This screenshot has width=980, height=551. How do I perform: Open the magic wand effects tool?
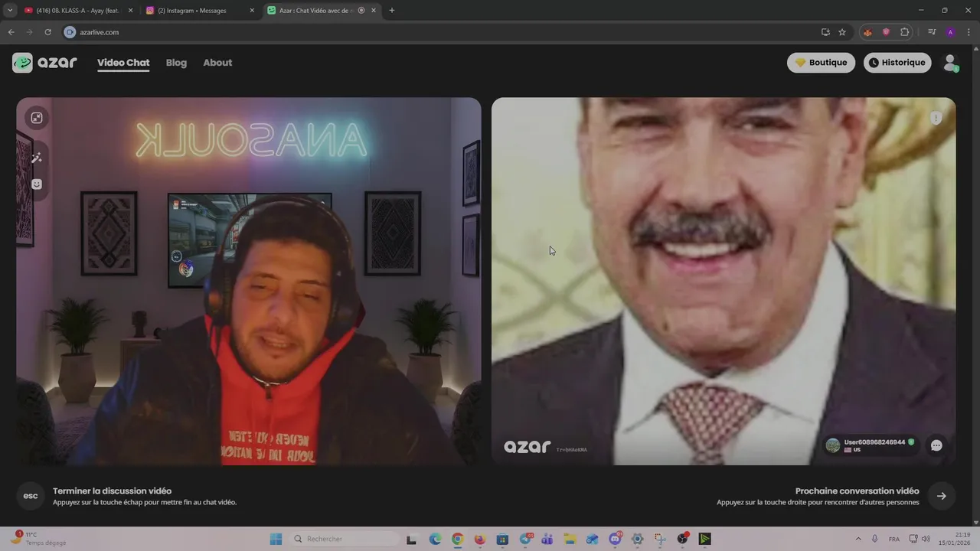point(36,158)
